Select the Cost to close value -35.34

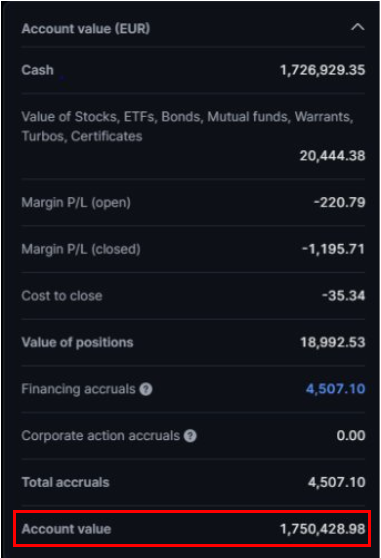[343, 296]
